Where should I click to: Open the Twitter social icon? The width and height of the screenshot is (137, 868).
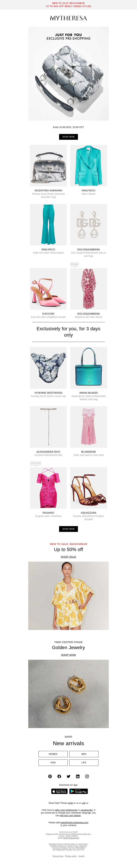point(68,776)
